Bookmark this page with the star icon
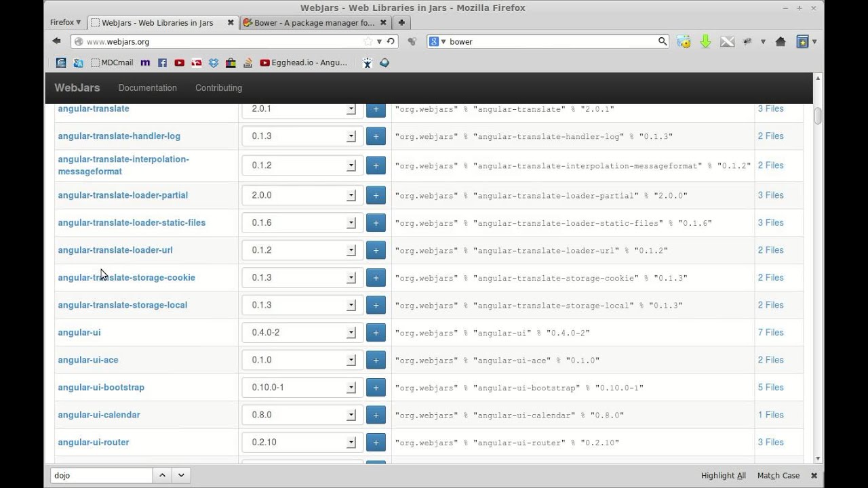The width and height of the screenshot is (868, 488). (368, 41)
